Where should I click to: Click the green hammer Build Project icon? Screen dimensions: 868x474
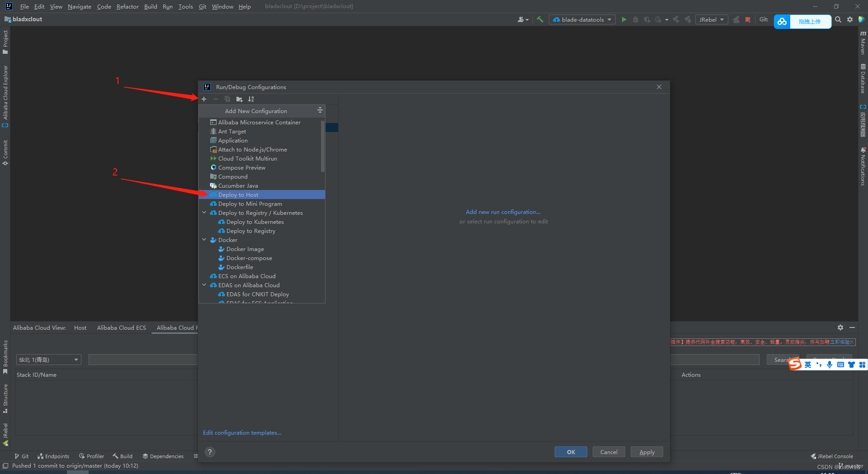pyautogui.click(x=540, y=19)
